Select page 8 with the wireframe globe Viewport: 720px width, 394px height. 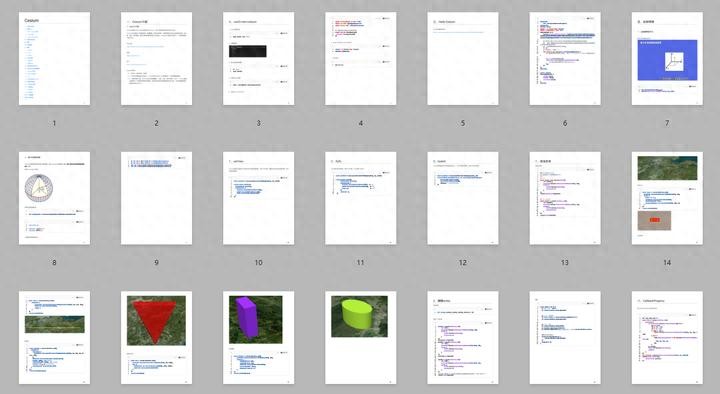(54, 198)
